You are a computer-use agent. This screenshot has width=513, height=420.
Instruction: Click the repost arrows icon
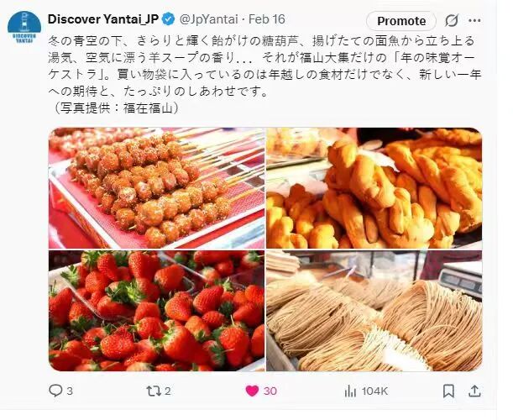[x=153, y=391]
